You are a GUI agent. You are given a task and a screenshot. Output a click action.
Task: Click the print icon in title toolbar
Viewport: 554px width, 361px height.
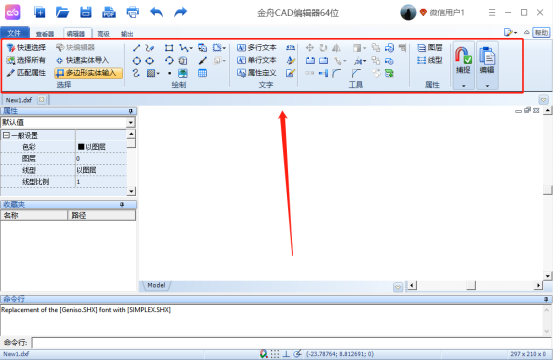[132, 12]
